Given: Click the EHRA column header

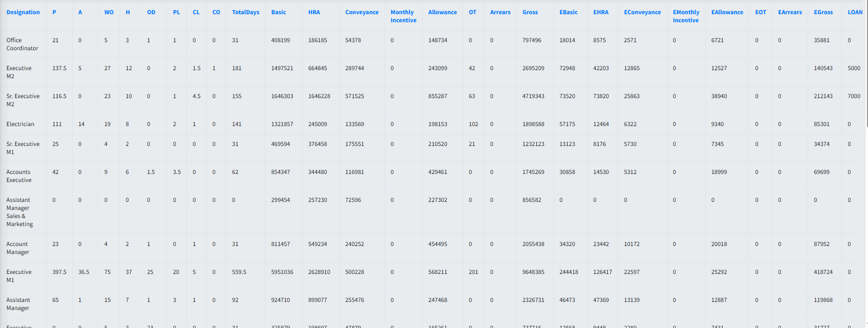Looking at the screenshot, I should coord(601,12).
